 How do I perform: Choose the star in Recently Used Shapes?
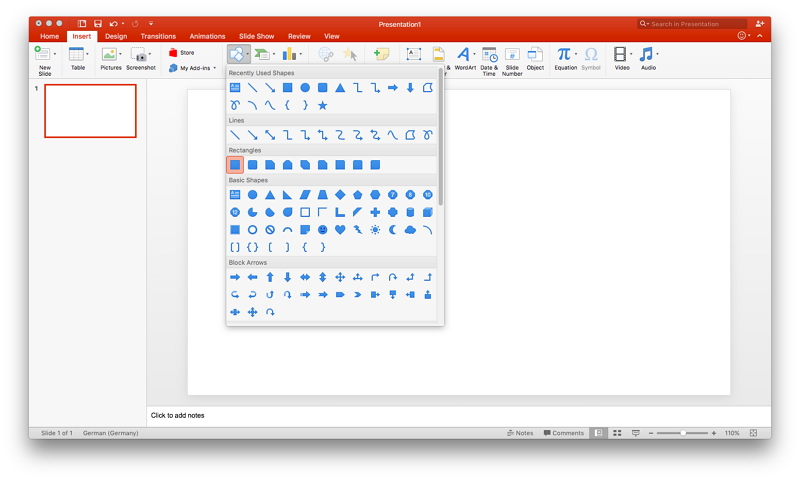pyautogui.click(x=322, y=105)
